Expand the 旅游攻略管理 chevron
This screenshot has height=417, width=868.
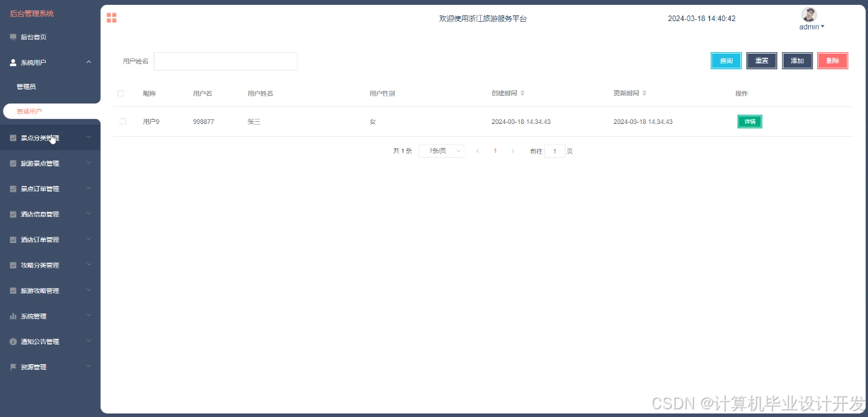point(89,290)
